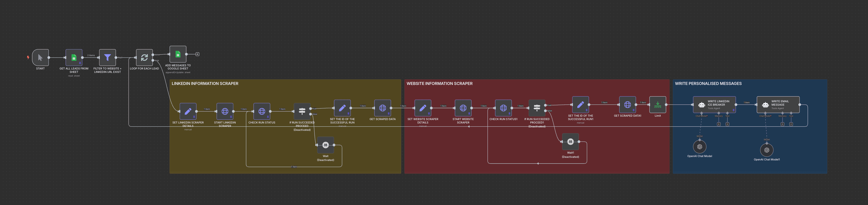Select SET LINKEDIN SCRAPER DETAILS edit node

(x=188, y=111)
